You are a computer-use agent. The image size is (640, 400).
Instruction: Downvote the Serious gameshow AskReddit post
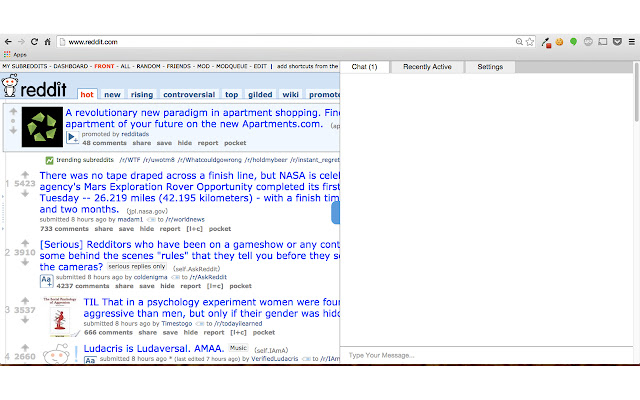(25, 262)
